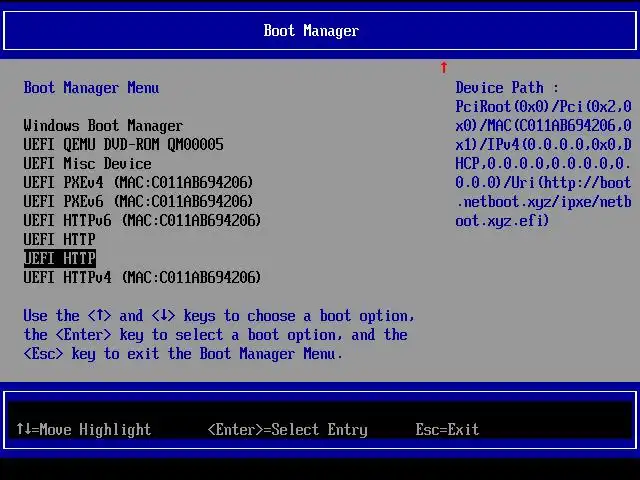Viewport: 640px width, 480px height.
Task: Click the Enter=Select Entry hint
Action: (x=287, y=429)
